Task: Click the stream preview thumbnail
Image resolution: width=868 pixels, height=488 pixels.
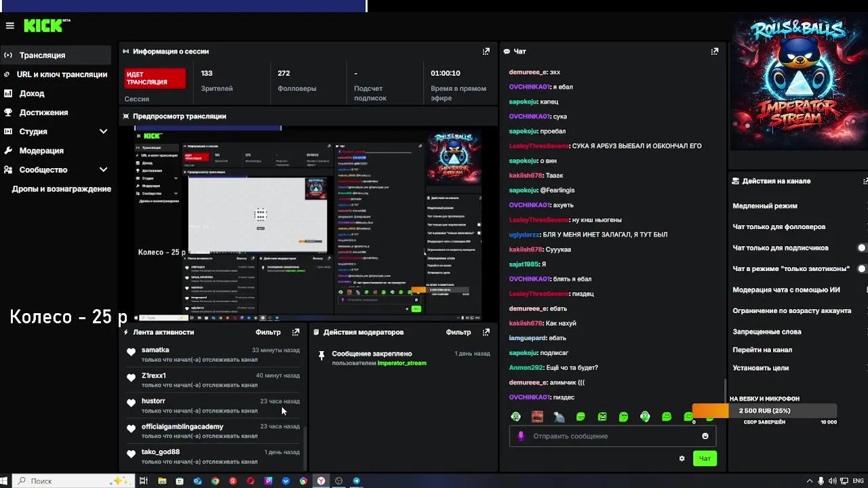Action: tap(307, 223)
